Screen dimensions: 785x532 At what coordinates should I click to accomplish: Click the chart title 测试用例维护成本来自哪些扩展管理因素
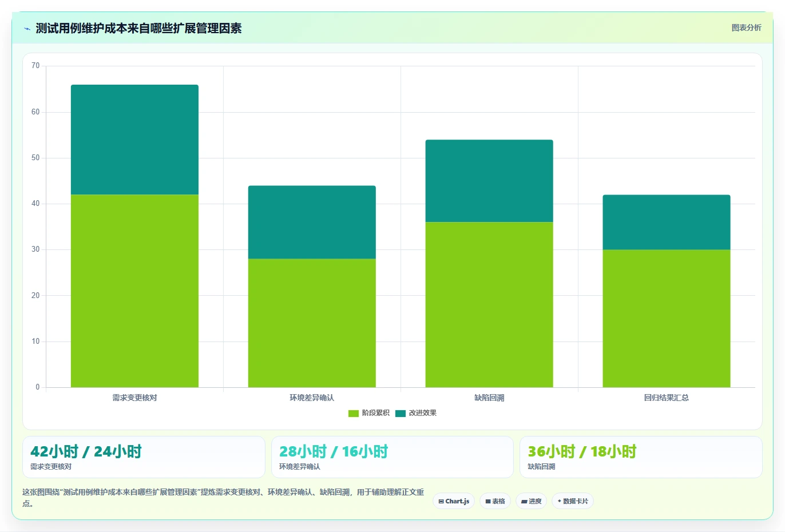pyautogui.click(x=138, y=29)
